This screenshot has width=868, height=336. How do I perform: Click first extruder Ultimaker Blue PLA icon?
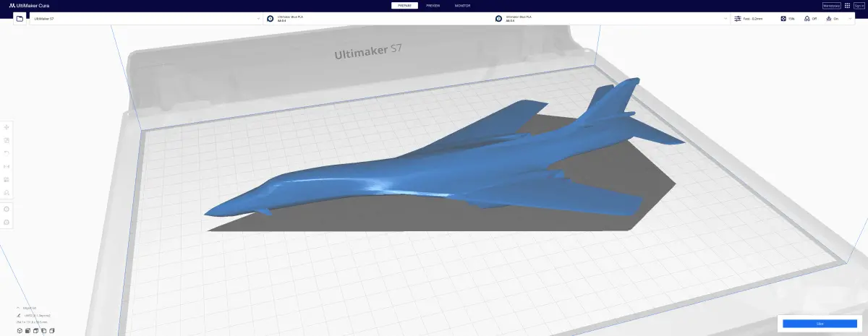coord(271,19)
